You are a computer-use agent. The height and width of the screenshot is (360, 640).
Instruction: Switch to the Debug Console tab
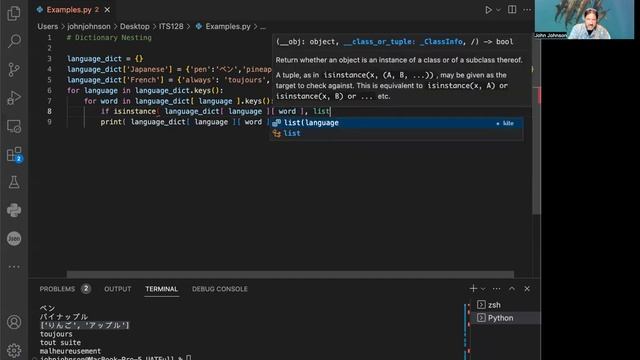220,289
